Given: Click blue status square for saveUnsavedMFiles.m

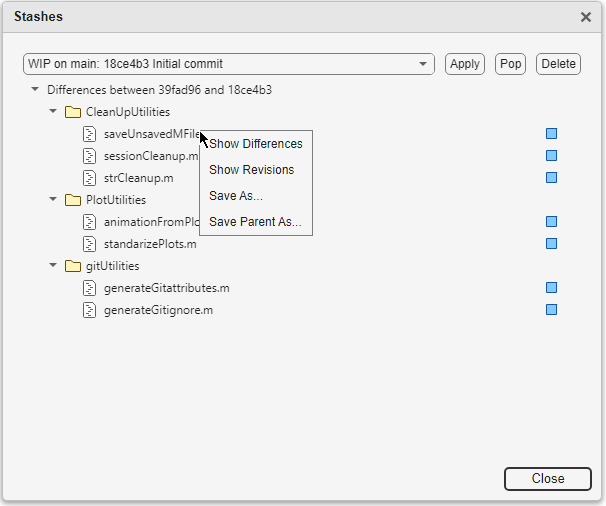Looking at the screenshot, I should tap(551, 134).
